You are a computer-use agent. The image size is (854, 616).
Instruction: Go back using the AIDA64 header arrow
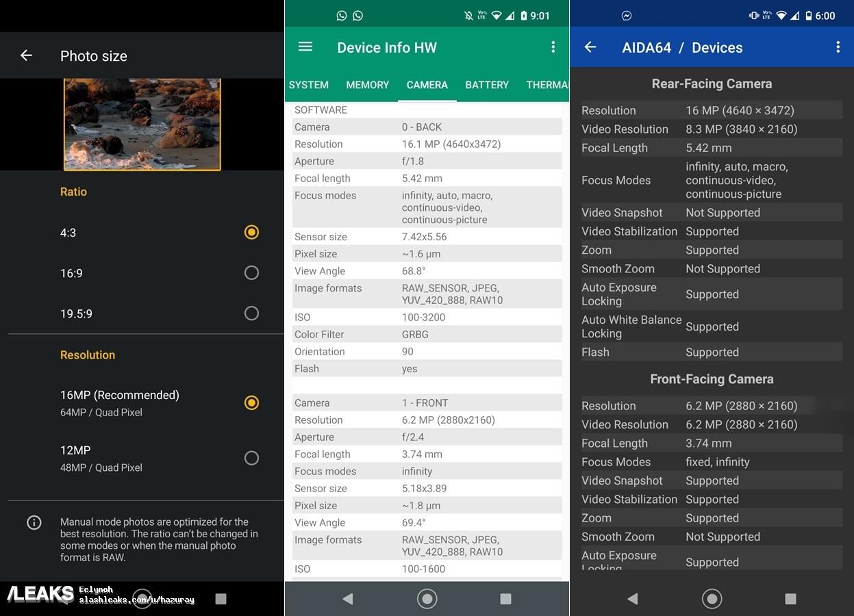click(x=590, y=47)
